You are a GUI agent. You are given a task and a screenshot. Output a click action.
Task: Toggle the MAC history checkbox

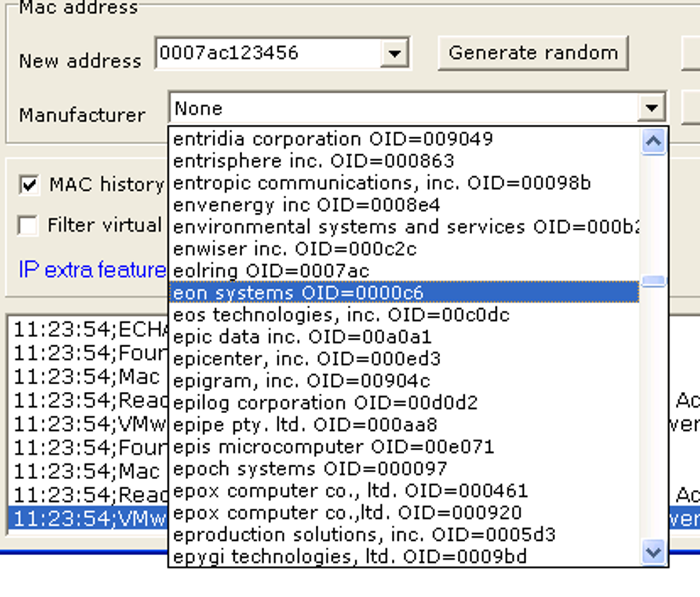pos(30,185)
